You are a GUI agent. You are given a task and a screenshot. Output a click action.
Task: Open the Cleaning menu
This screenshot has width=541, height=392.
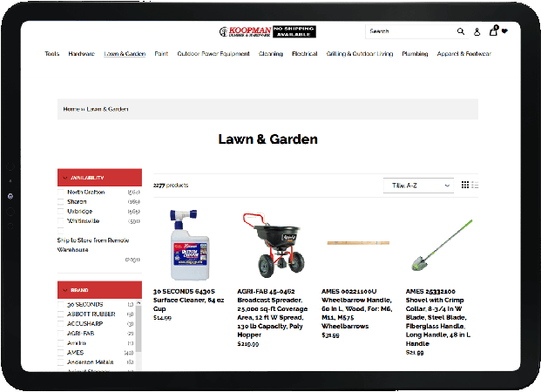(271, 54)
